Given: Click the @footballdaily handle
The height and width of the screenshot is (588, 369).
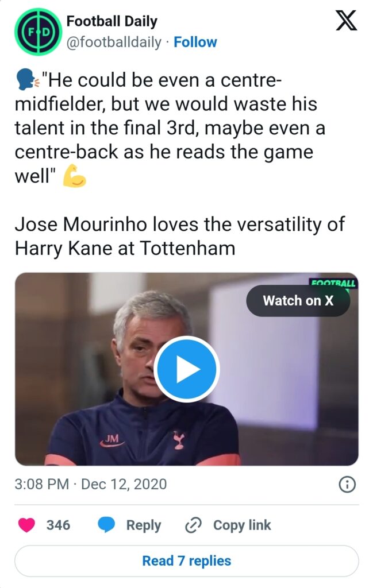Looking at the screenshot, I should click(x=114, y=42).
